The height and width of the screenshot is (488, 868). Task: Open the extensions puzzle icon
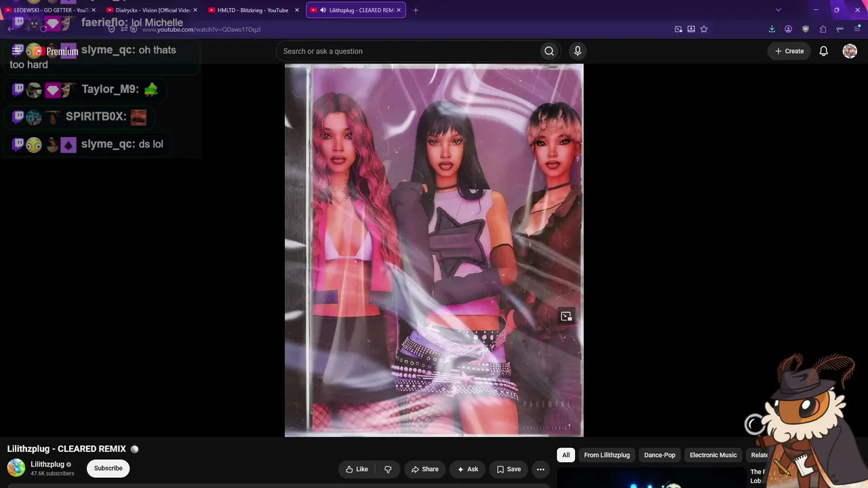pyautogui.click(x=823, y=29)
